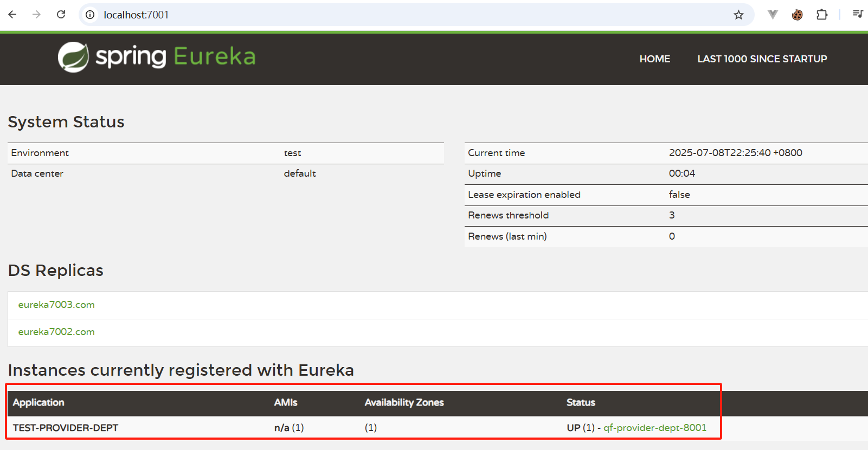Image resolution: width=868 pixels, height=450 pixels.
Task: Open the media control playlist icon
Action: point(858,14)
